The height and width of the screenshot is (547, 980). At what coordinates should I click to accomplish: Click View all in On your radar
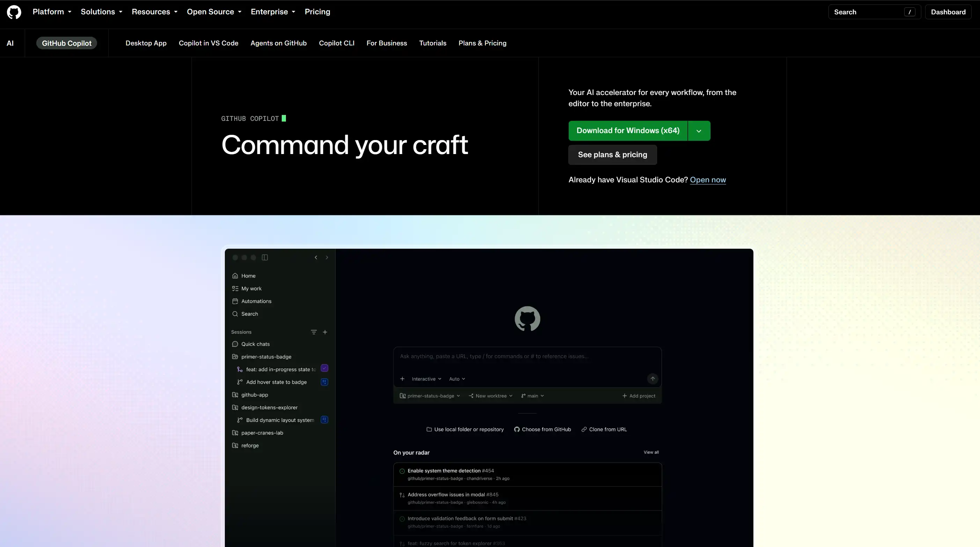coord(651,452)
